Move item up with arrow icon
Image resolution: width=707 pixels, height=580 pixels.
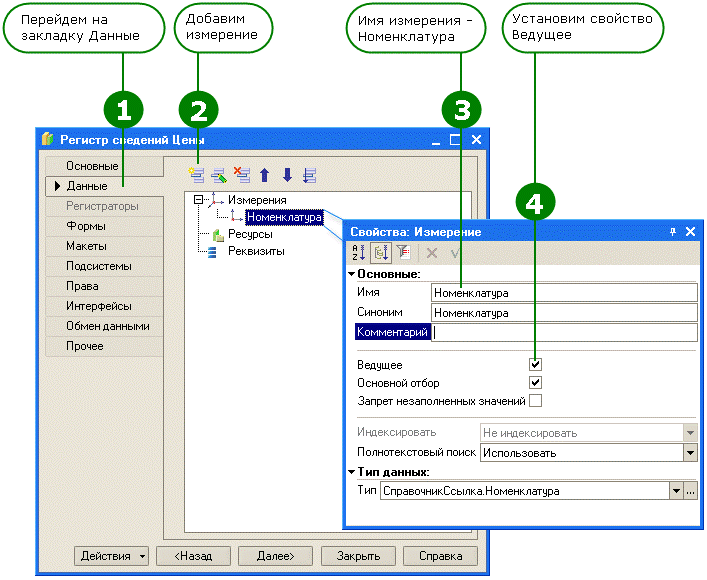click(265, 175)
